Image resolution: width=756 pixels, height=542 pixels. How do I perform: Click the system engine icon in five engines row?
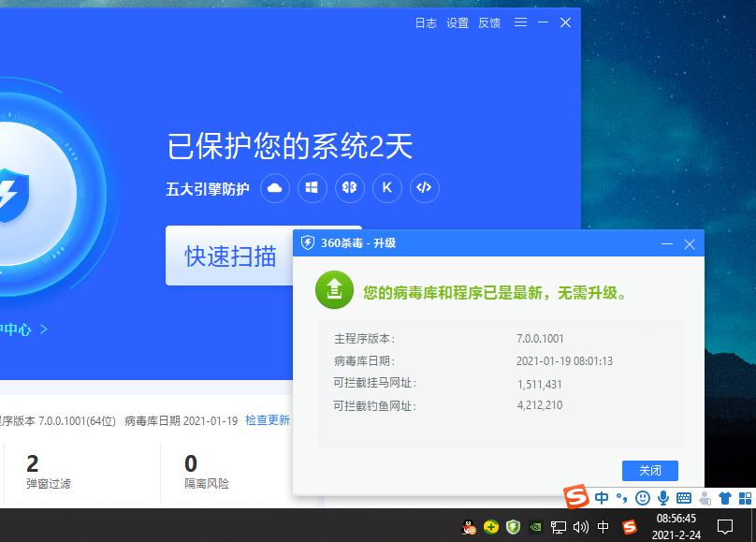[x=312, y=188]
